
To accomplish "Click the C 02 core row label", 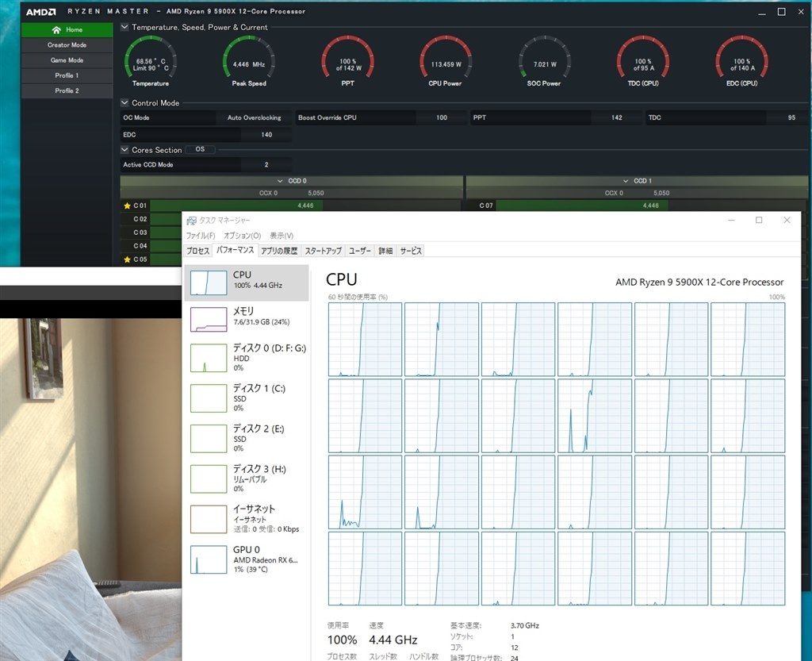I will (x=140, y=219).
